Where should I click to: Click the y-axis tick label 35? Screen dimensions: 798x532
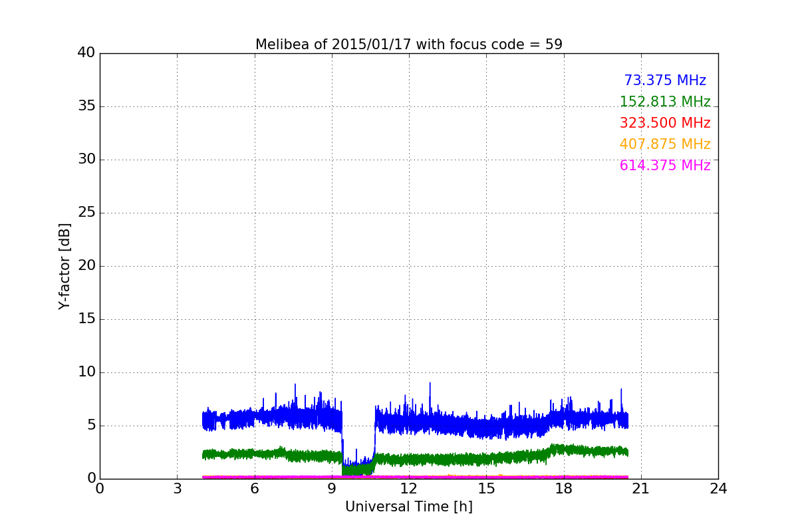[86, 106]
